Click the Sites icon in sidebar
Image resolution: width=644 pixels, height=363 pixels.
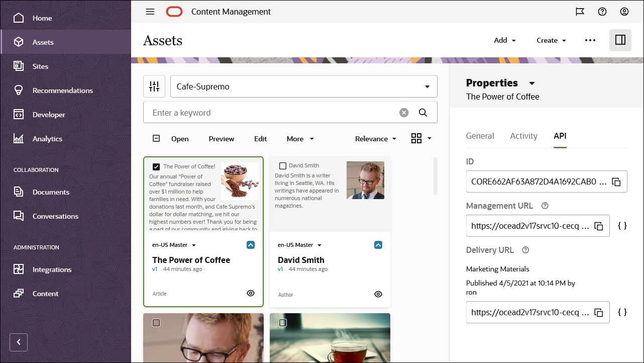pos(19,66)
